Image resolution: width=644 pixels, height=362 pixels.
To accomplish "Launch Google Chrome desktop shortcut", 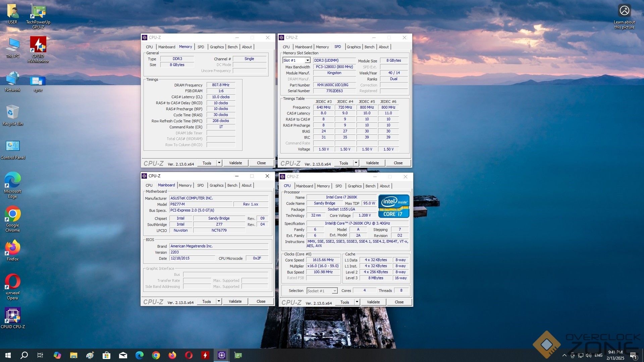I will (x=13, y=219).
